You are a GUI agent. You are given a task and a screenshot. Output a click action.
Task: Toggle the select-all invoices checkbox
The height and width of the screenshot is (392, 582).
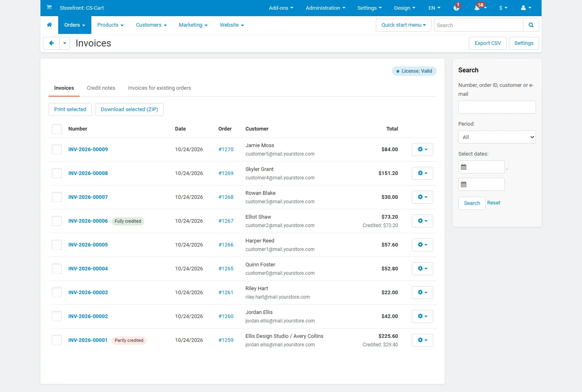(57, 129)
